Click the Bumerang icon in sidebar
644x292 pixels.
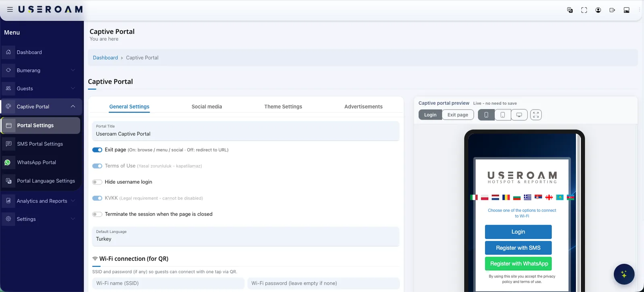8,70
